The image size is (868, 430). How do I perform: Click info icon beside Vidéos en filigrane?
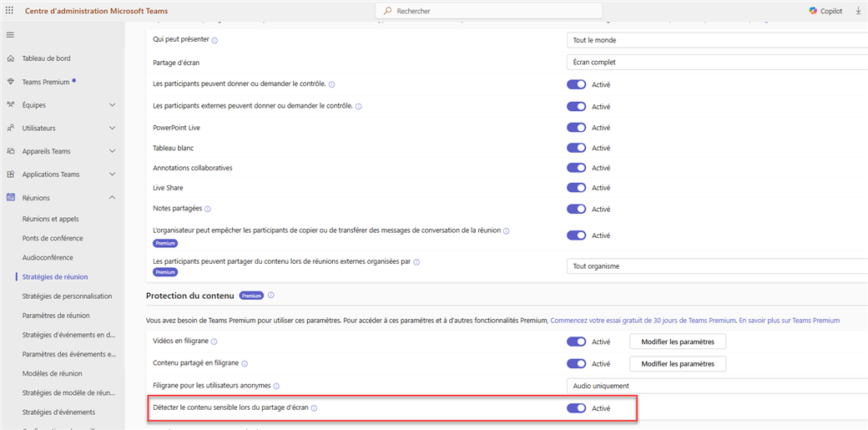click(x=214, y=341)
